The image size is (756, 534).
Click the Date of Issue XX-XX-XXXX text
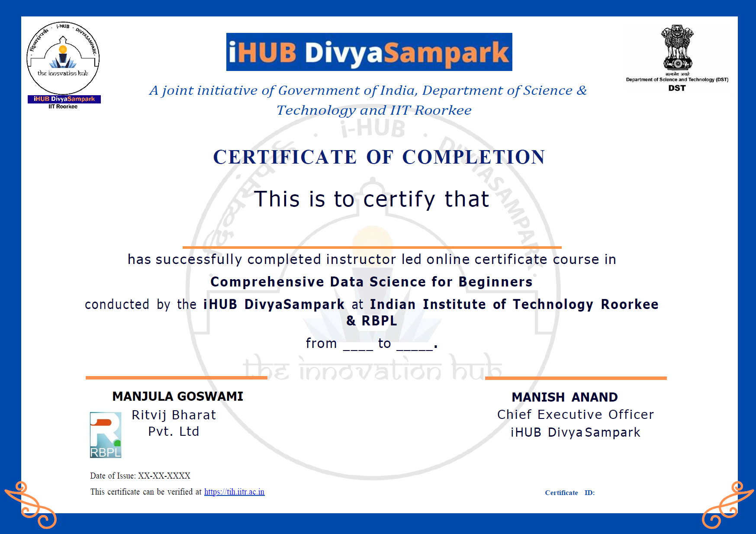[x=140, y=476]
